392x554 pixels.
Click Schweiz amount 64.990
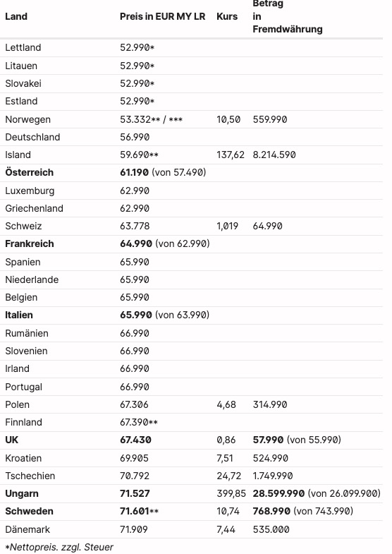[267, 226]
